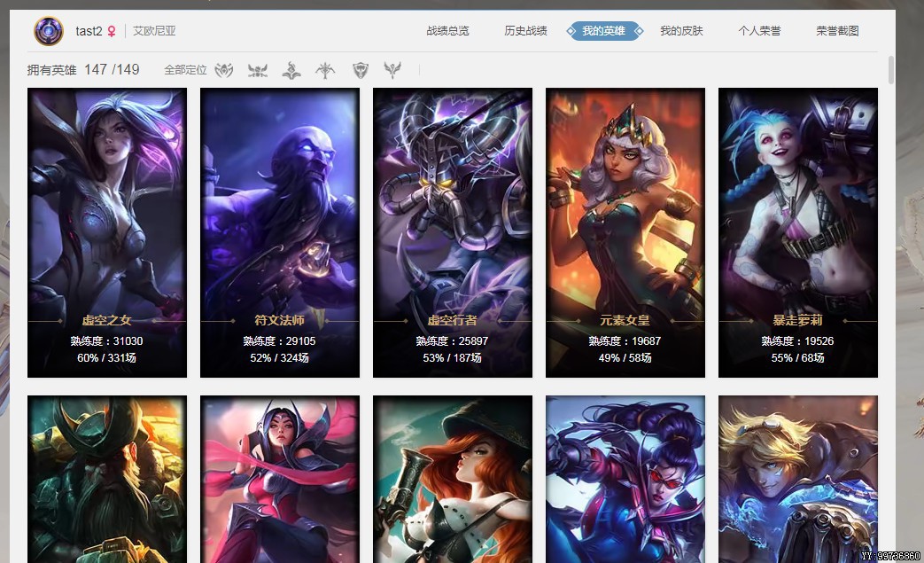Open the Irelia hero card with pink ribbons
This screenshot has height=563, width=924.
point(280,480)
